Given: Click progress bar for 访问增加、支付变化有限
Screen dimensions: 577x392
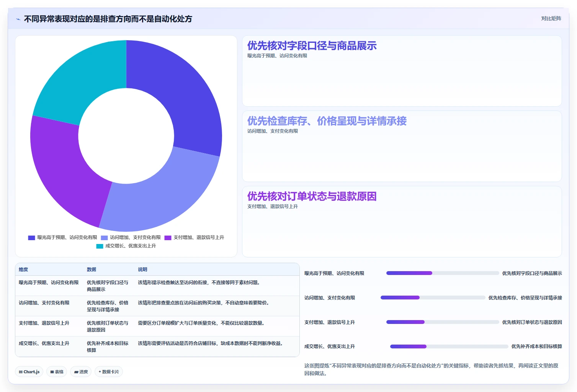Looking at the screenshot, I should tap(433, 298).
